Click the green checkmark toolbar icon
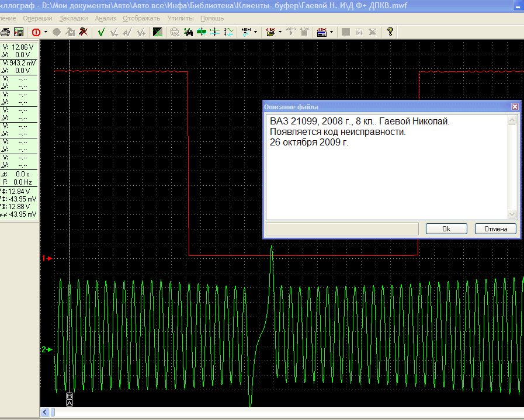The image size is (524, 420). pos(101,32)
